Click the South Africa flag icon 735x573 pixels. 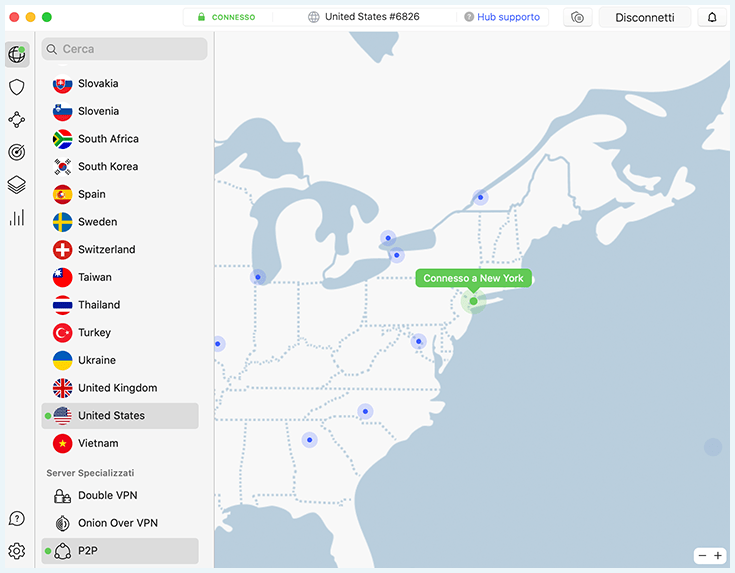point(62,139)
